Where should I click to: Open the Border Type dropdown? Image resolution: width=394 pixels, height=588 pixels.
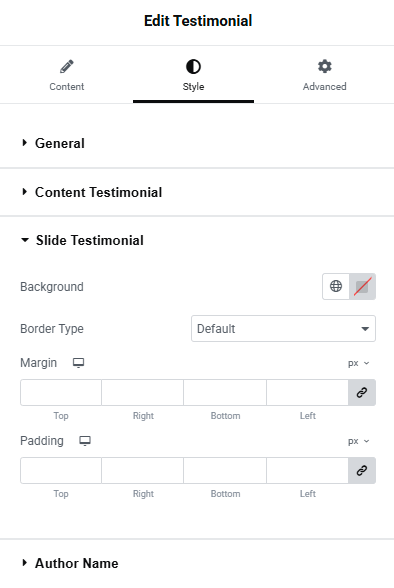(x=283, y=328)
